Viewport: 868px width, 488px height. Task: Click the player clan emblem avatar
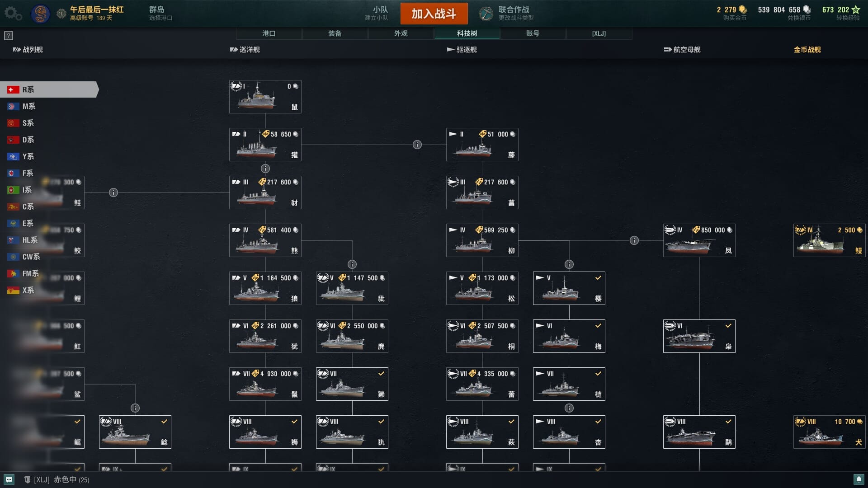[x=40, y=14]
